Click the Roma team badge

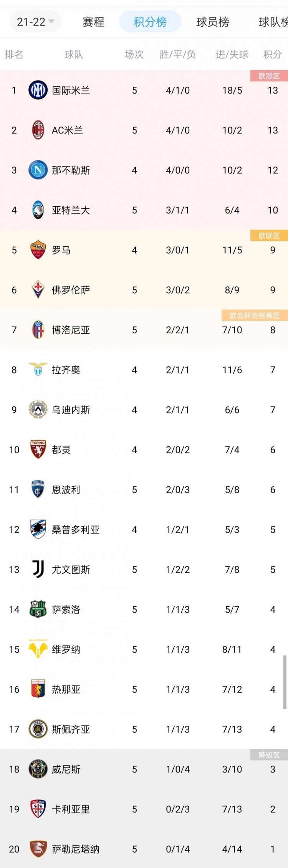[x=37, y=250]
